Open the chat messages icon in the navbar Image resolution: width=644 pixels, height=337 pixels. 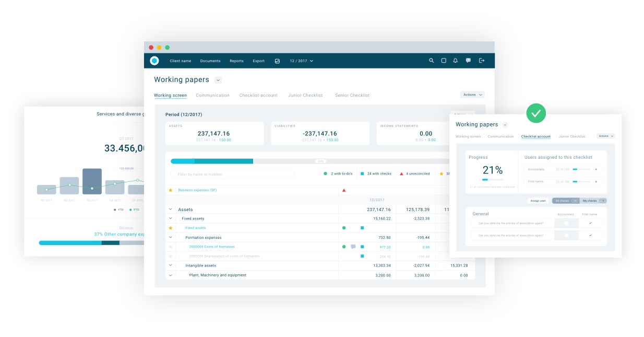(x=468, y=61)
